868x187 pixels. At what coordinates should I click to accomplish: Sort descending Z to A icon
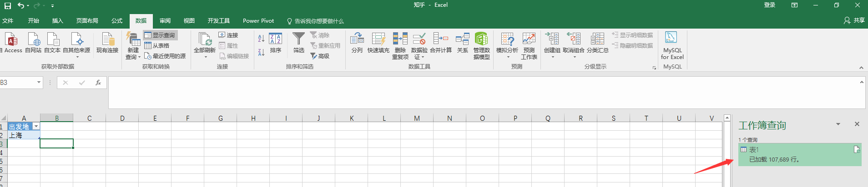261,52
